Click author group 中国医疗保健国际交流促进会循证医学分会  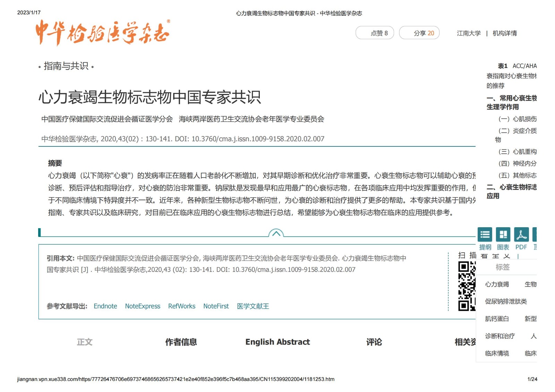107,119
